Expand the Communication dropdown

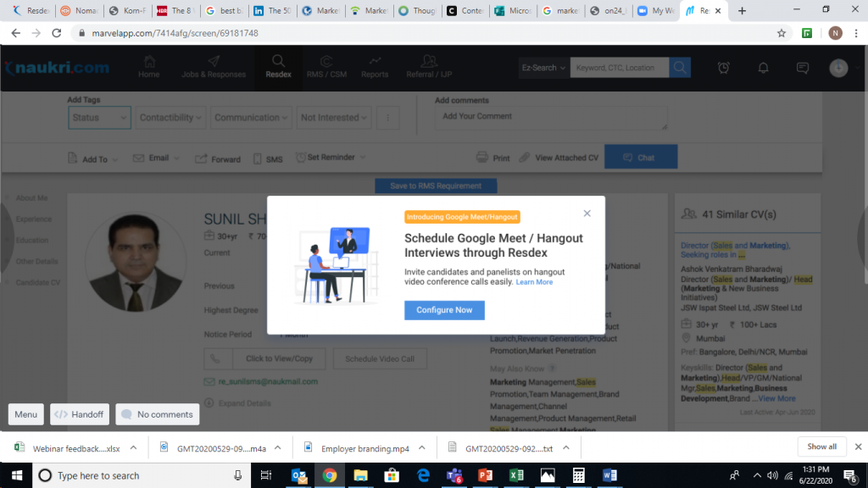click(251, 117)
